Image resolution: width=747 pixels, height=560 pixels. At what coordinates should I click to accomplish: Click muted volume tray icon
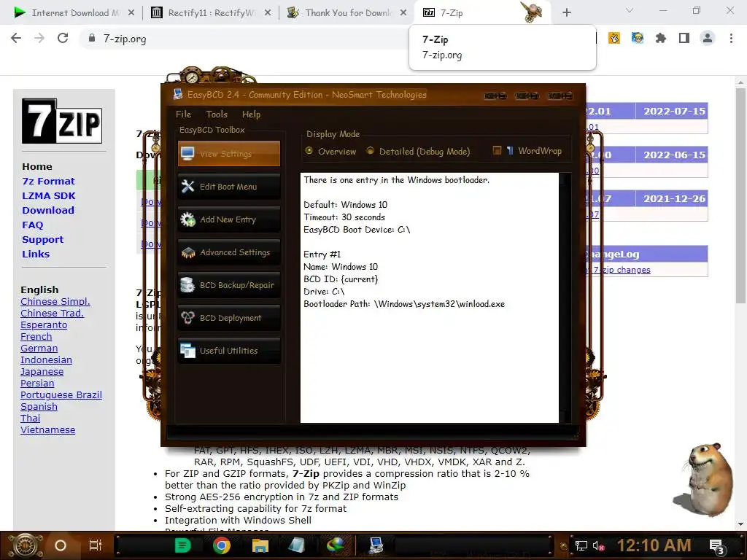[x=599, y=545]
